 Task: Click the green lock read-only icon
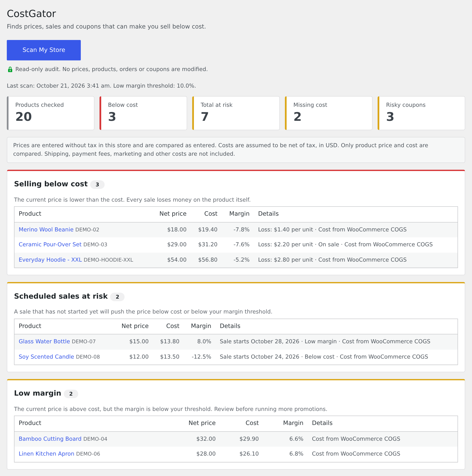pos(10,70)
